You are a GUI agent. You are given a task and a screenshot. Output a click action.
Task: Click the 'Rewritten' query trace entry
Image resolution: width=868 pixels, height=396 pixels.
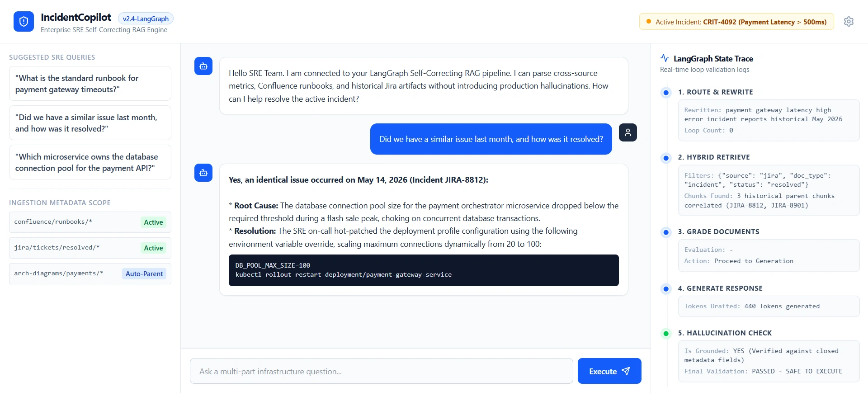tap(763, 114)
